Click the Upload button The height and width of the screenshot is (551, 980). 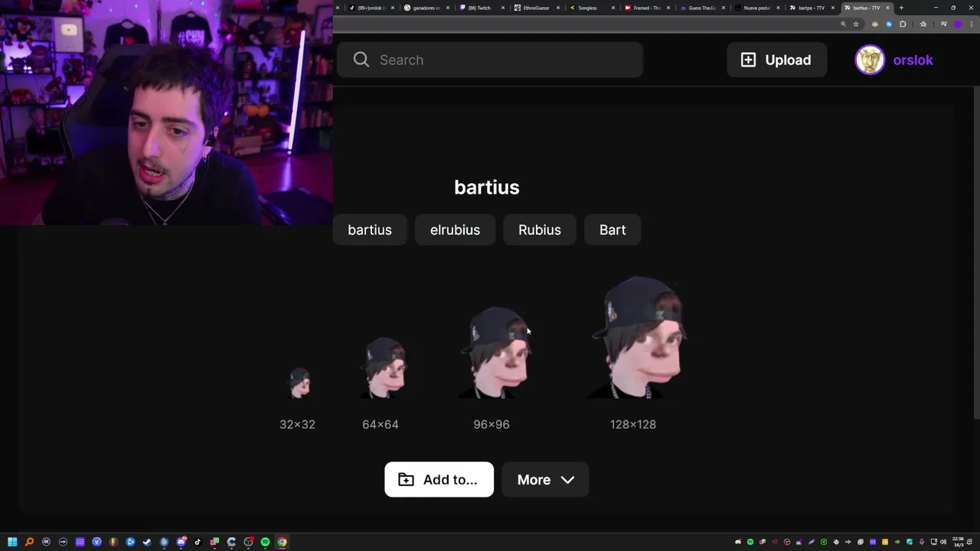pyautogui.click(x=776, y=60)
